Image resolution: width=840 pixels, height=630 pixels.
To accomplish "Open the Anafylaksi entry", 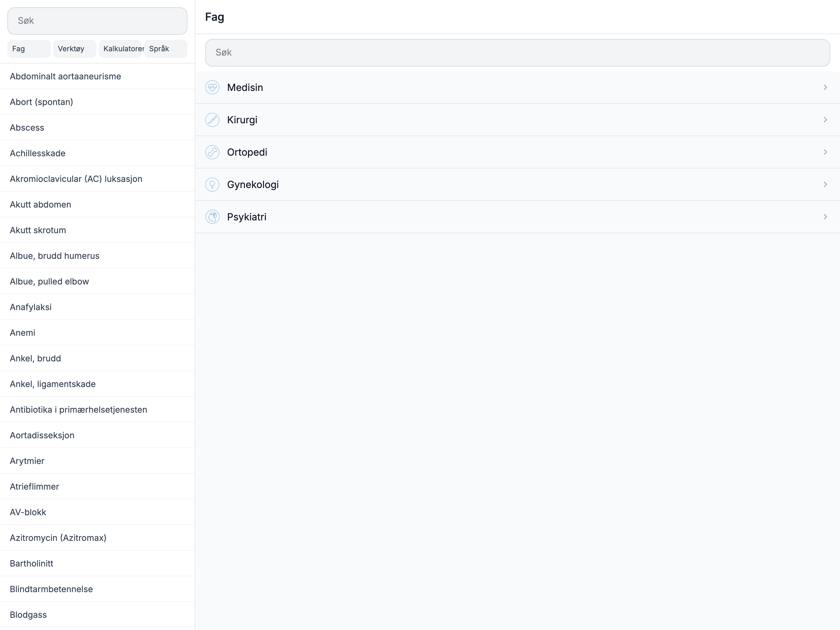I will tap(97, 307).
